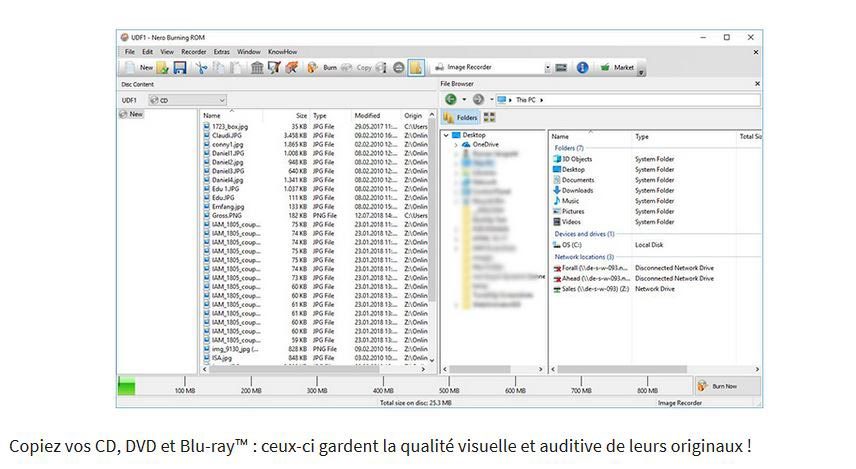The width and height of the screenshot is (856, 469).
Task: Close the File Browser panel
Action: tap(757, 84)
